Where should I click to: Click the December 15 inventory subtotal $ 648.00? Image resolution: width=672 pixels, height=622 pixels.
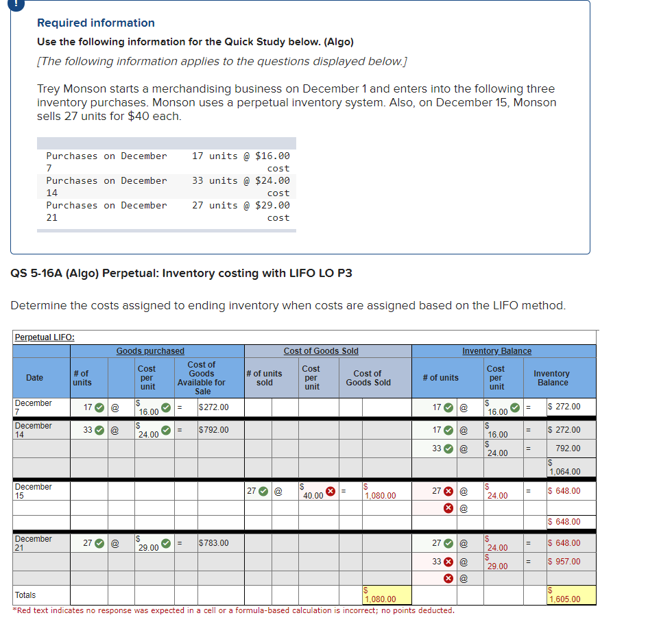[x=564, y=522]
